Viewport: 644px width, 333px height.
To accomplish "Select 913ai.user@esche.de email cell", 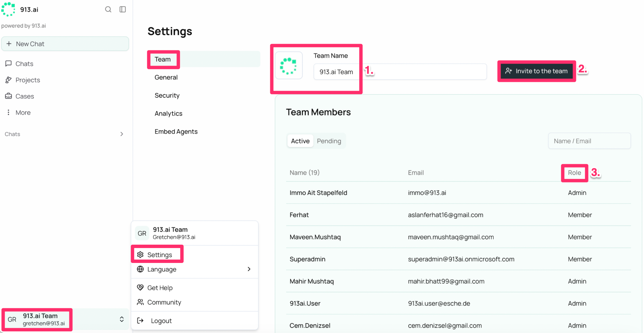I will pos(439,304).
